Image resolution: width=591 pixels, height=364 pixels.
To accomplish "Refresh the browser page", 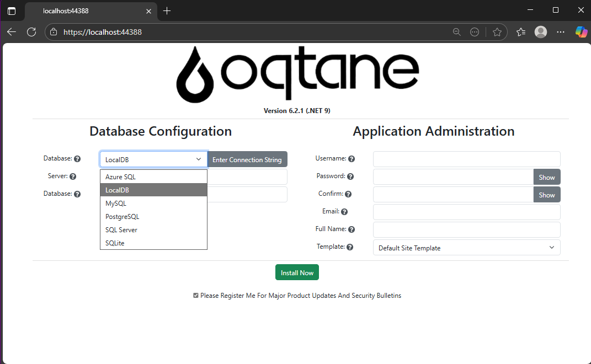I will [x=31, y=32].
